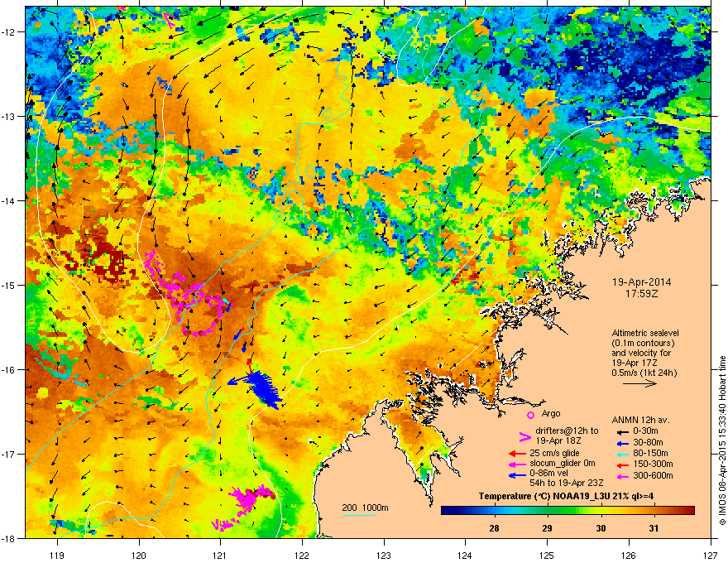
Task: Click the '54h to 19-Apr 23Z' text
Action: (x=567, y=483)
